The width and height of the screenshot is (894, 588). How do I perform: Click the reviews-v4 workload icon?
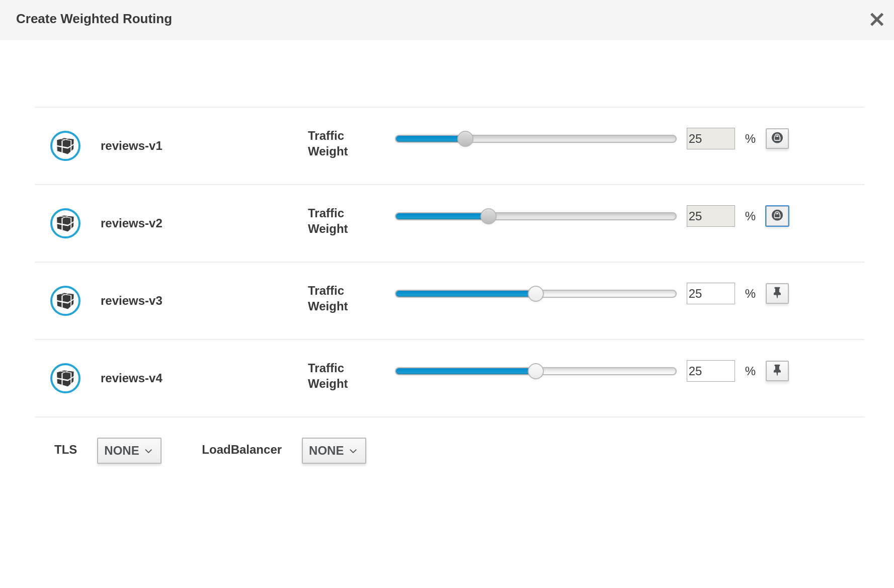click(65, 378)
